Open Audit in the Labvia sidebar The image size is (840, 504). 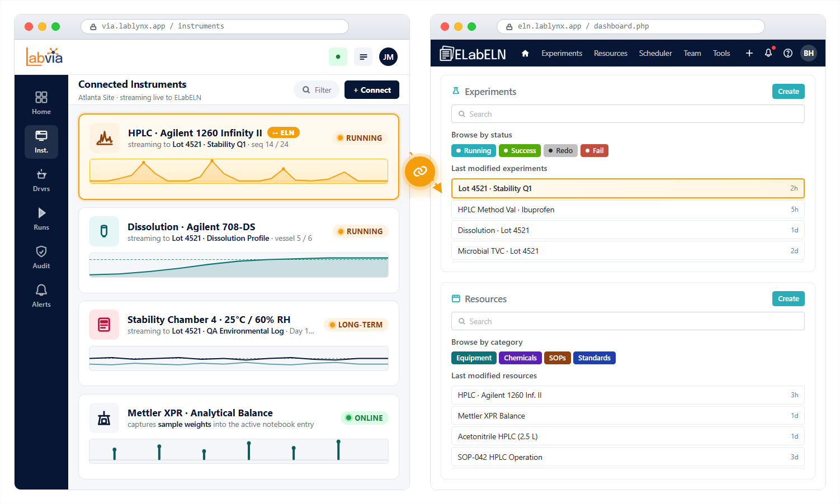41,257
